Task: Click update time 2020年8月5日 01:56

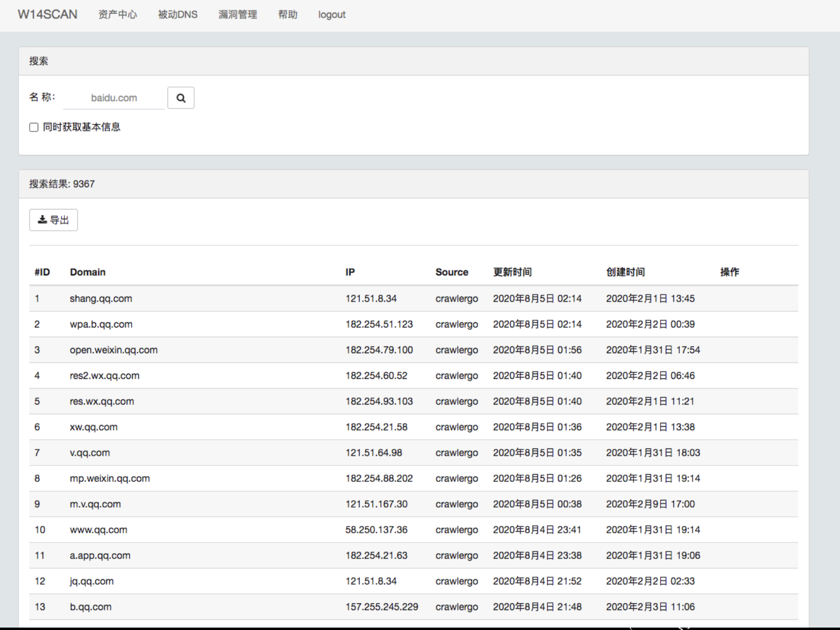Action: click(x=537, y=350)
